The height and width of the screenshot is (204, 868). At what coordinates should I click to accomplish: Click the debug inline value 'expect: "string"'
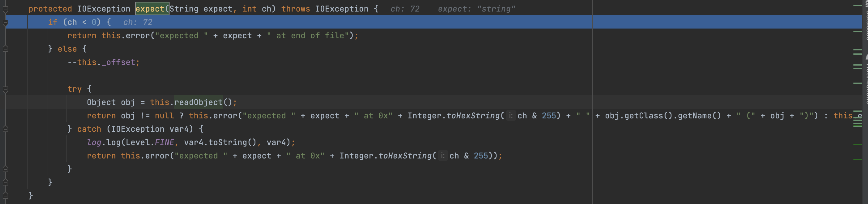coord(477,9)
